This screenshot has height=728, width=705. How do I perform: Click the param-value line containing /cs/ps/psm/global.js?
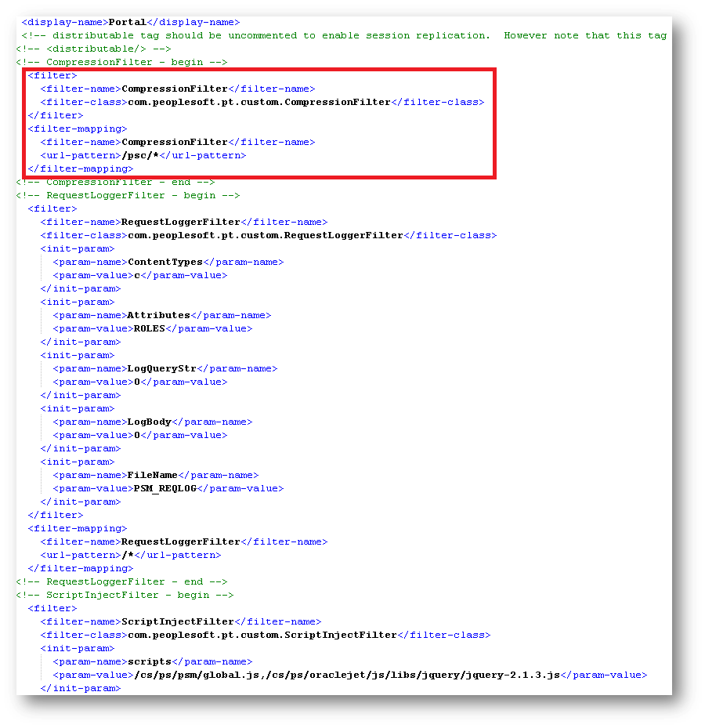click(x=350, y=675)
